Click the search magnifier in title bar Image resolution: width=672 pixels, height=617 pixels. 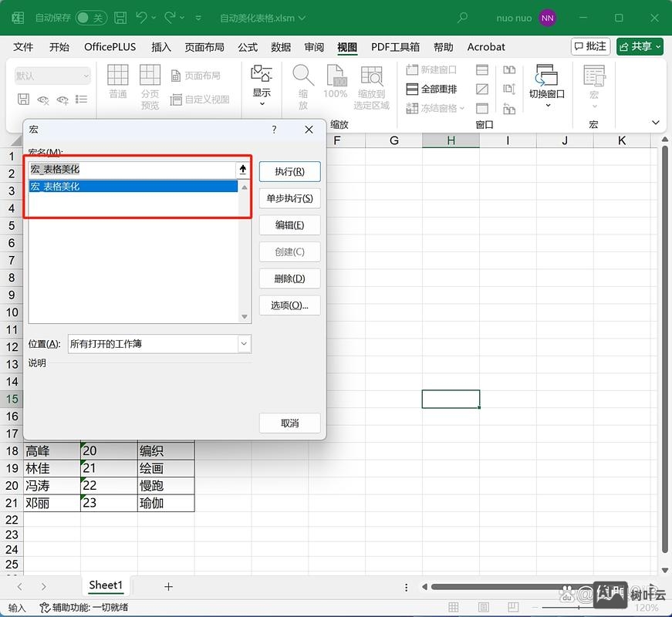pos(463,17)
